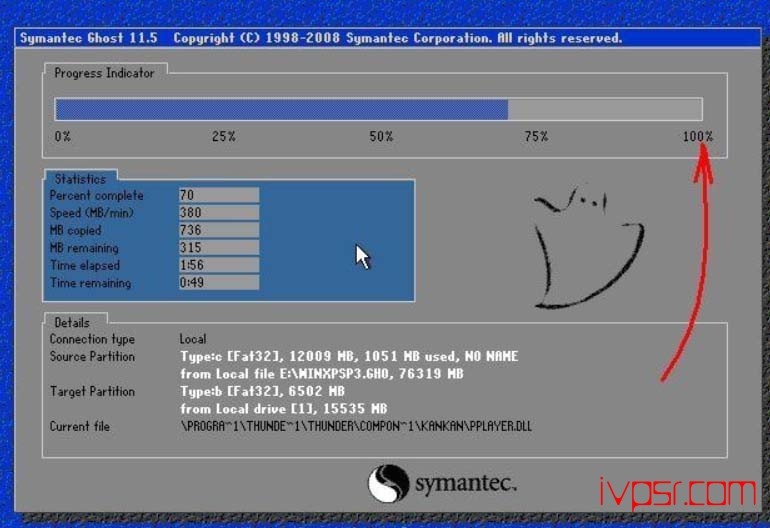The height and width of the screenshot is (528, 770).
Task: Click the 'from Local drive [1], 15535 MB' line
Action: pos(284,409)
